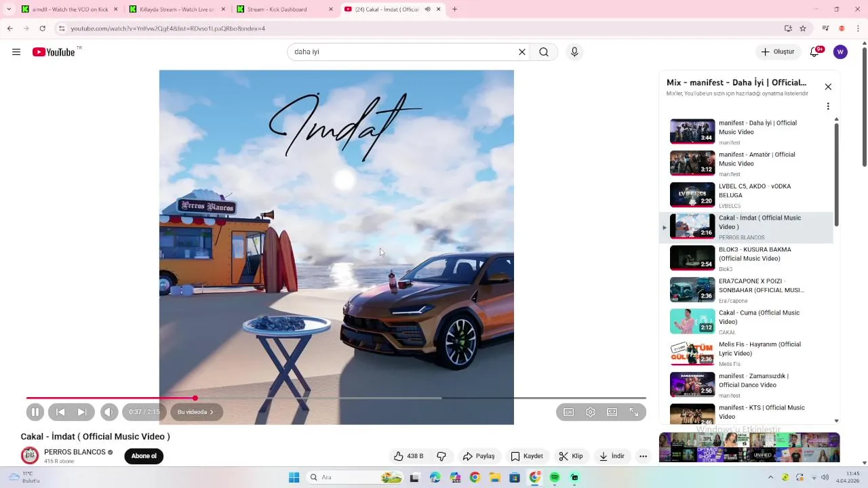Open the account avatar menu

click(x=841, y=52)
